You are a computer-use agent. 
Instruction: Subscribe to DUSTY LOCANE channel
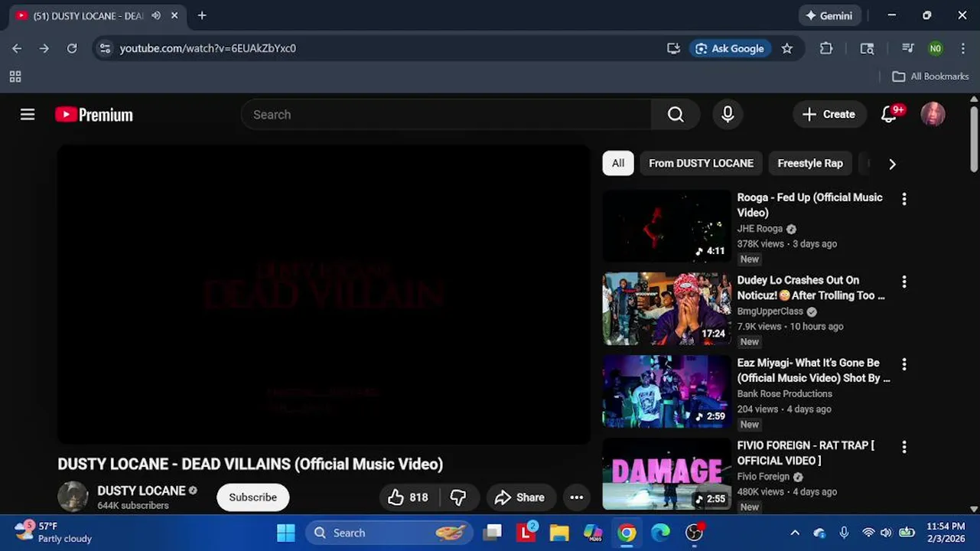(252, 497)
